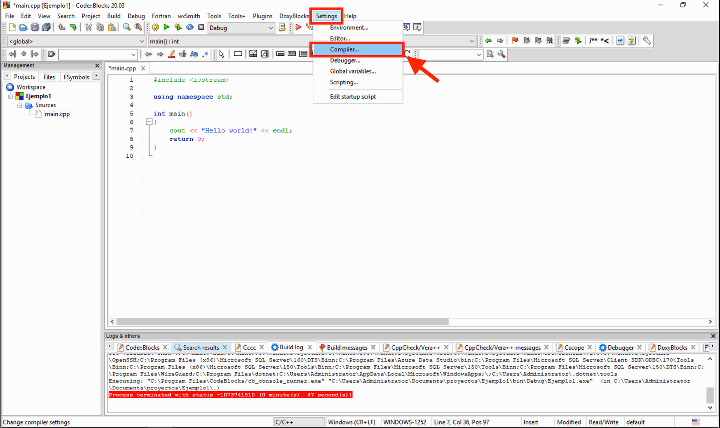Click the New file icon
The width and height of the screenshot is (720, 428).
pyautogui.click(x=12, y=28)
